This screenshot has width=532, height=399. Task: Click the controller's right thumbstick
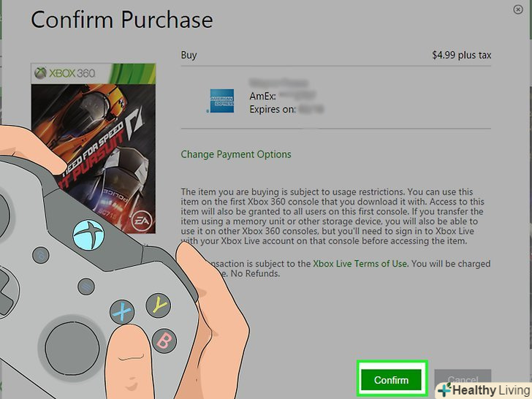pos(72,349)
